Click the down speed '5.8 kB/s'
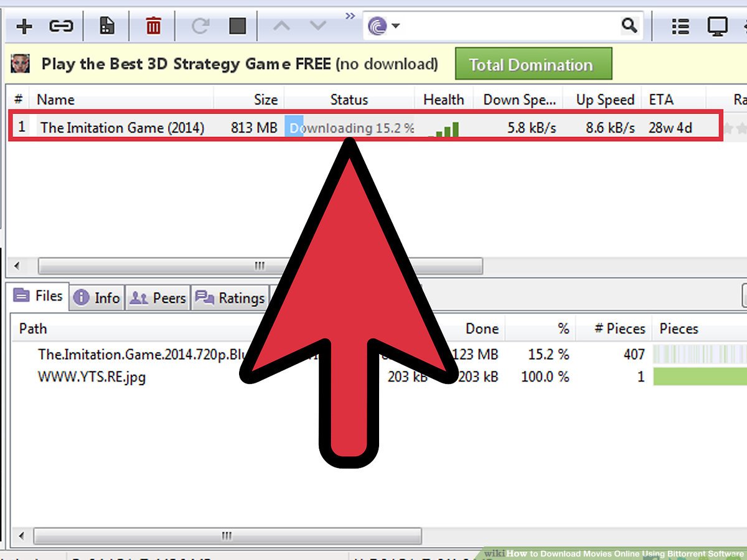The height and width of the screenshot is (560, 747). (x=532, y=128)
